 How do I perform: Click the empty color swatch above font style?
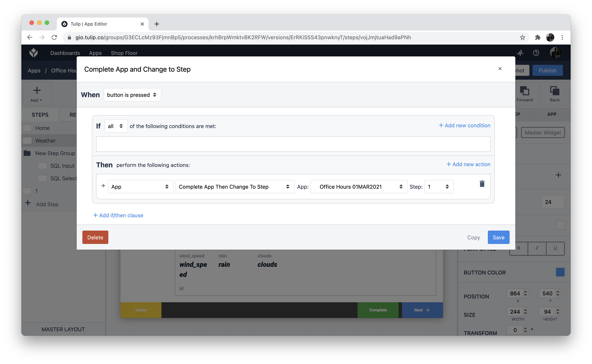[x=560, y=225]
